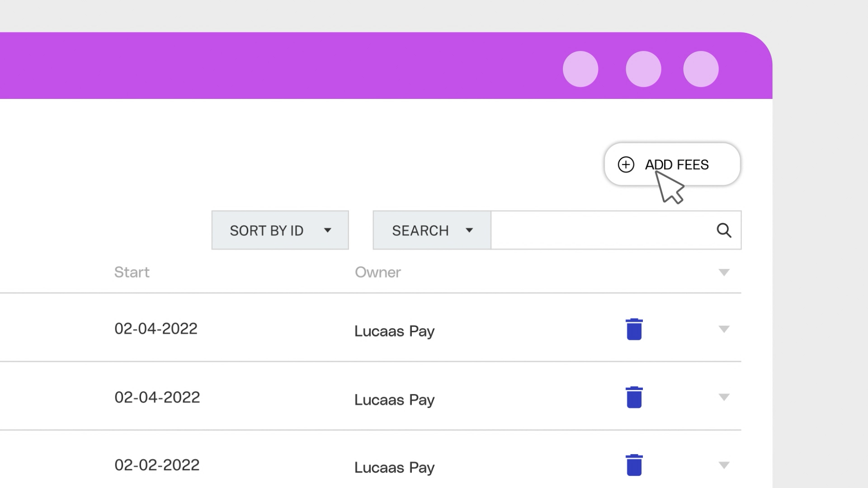Expand the second 02-04-2022 row details
868x488 pixels.
point(724,398)
